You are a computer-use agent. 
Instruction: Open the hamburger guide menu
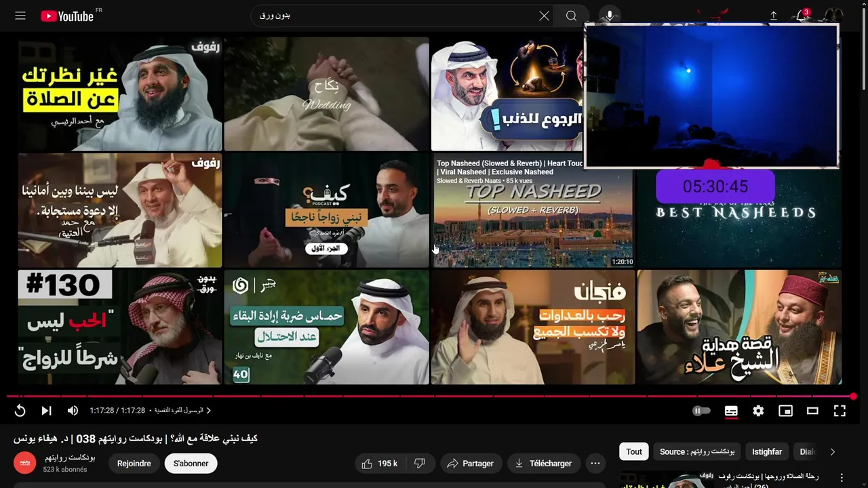[20, 16]
